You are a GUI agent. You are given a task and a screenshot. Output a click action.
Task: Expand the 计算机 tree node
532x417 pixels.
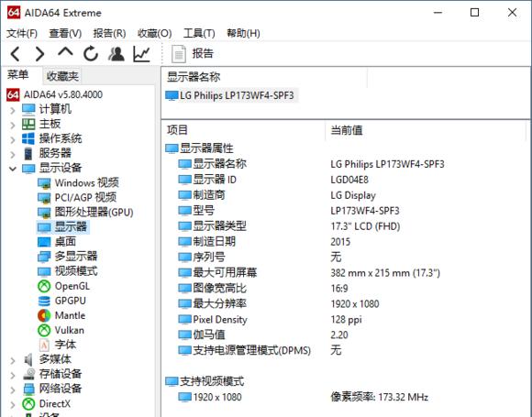(13, 111)
